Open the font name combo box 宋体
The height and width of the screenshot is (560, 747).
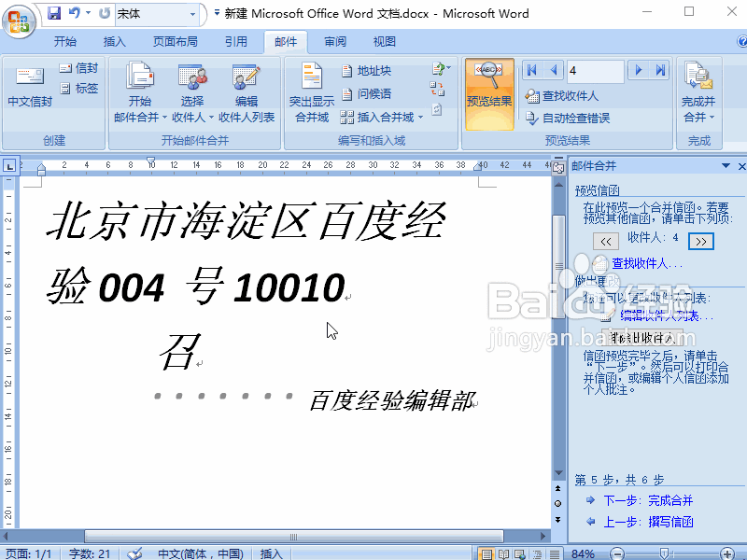click(x=157, y=14)
